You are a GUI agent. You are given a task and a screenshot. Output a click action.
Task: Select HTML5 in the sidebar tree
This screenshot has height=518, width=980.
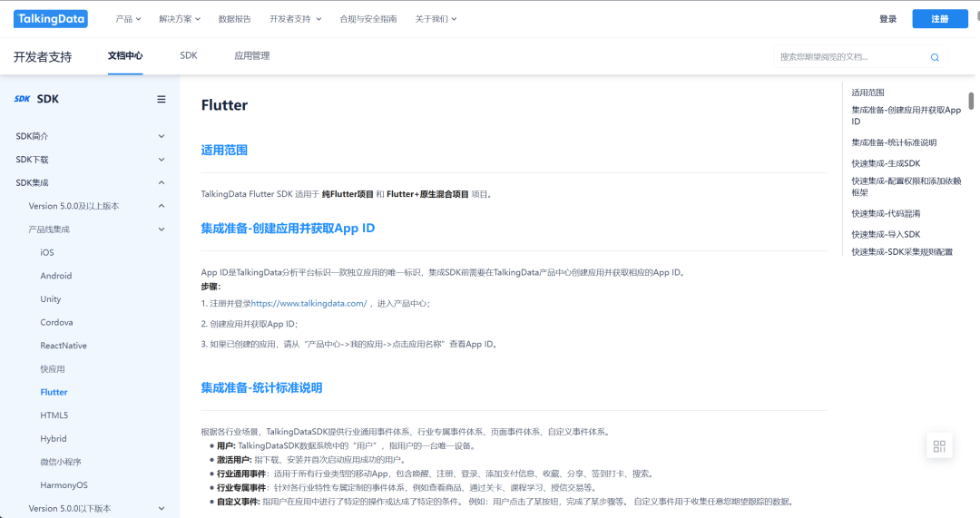click(x=54, y=415)
